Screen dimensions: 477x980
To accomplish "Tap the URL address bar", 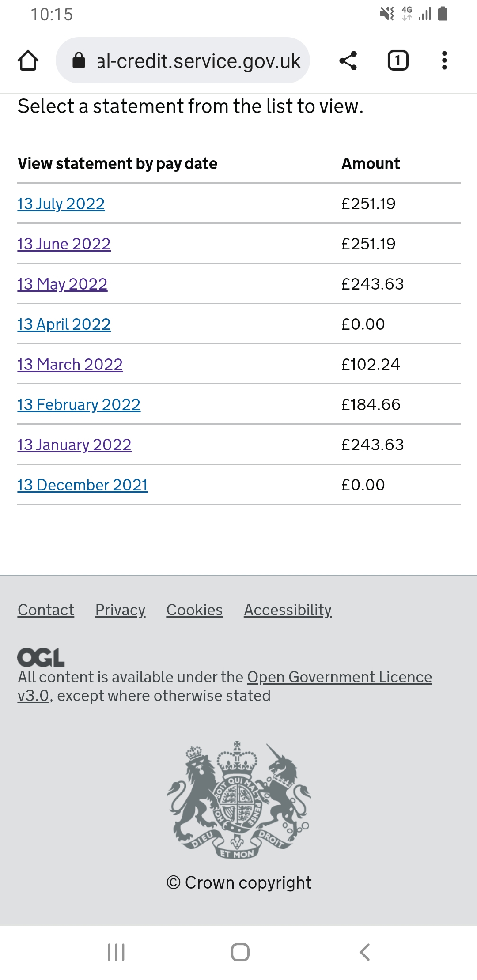I will [198, 61].
